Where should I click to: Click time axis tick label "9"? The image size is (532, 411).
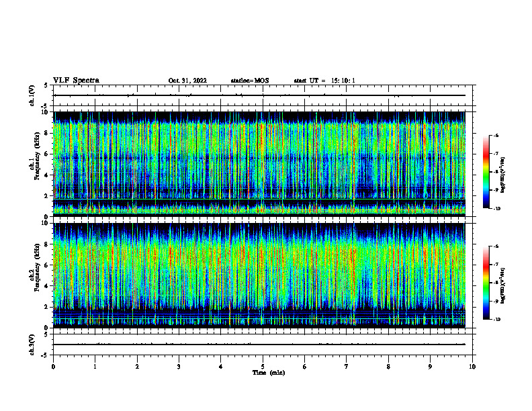430,367
